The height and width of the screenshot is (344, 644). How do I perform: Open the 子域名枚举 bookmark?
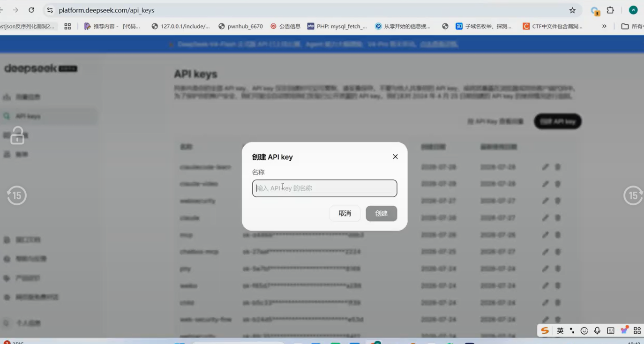(x=484, y=26)
